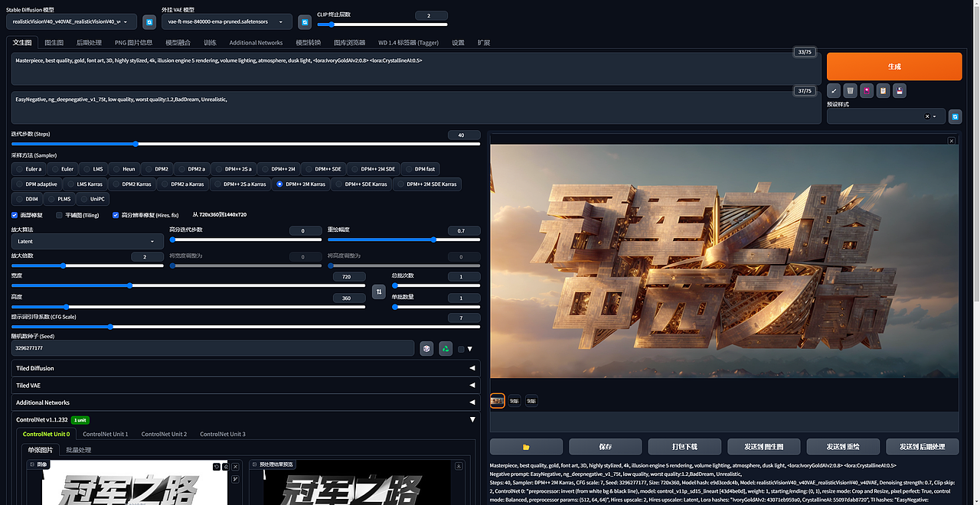Switch to ControlNet Unit 1 tab
The image size is (980, 505).
(x=106, y=434)
